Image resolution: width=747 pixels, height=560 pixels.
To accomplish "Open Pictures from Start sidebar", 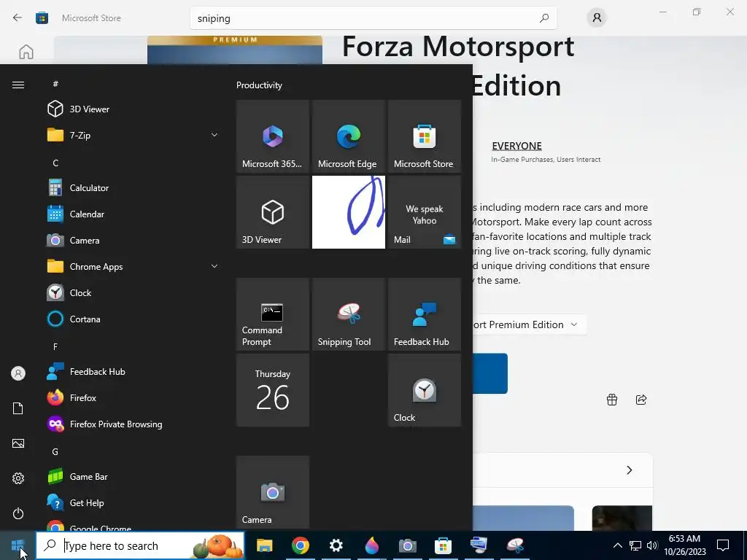I will (18, 443).
